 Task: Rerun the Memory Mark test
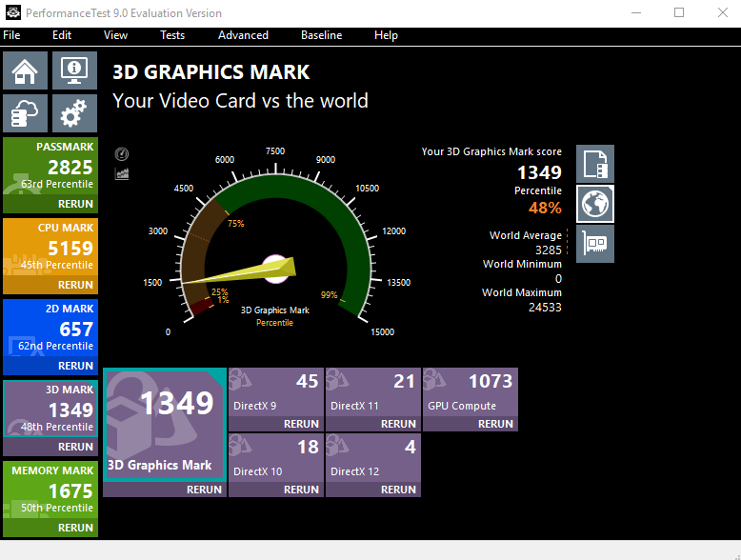[x=75, y=528]
